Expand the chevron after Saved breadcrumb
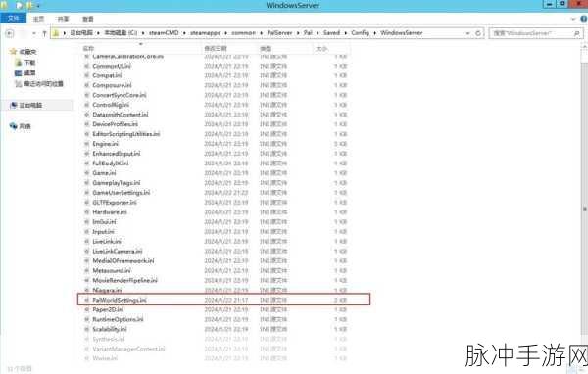 [x=345, y=33]
